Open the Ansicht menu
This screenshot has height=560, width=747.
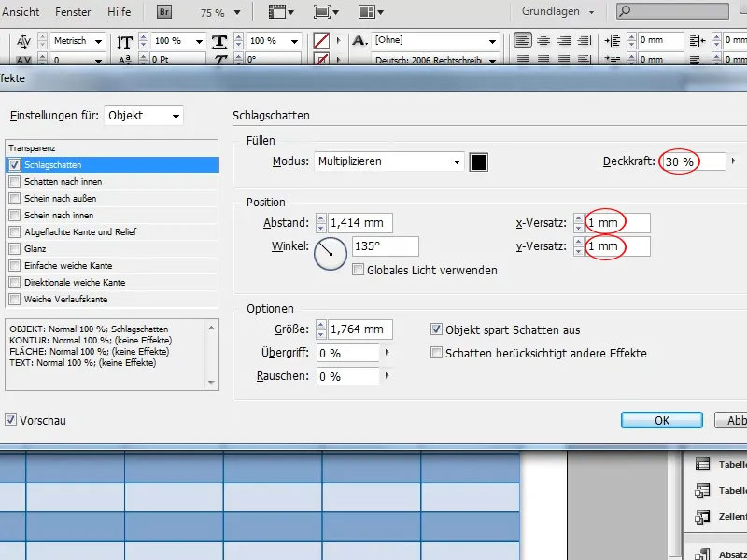pos(21,12)
